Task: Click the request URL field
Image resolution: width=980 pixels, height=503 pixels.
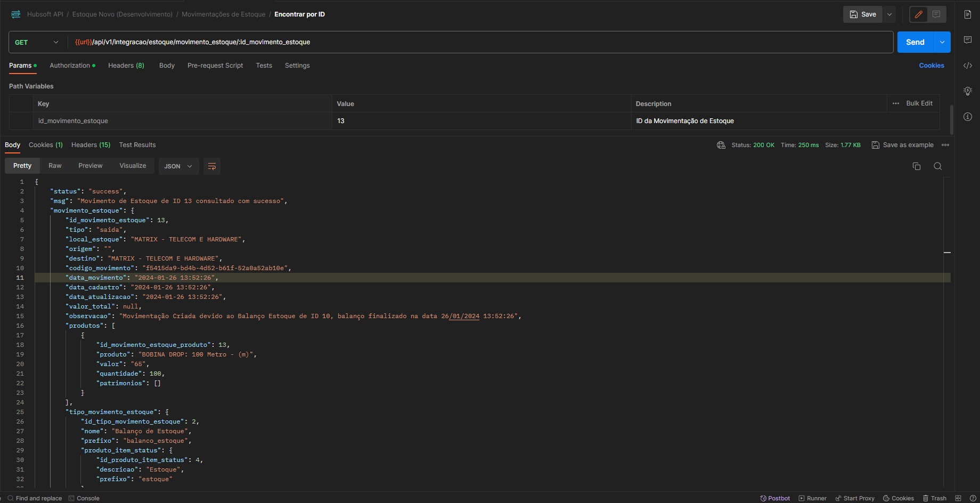Action: point(479,42)
